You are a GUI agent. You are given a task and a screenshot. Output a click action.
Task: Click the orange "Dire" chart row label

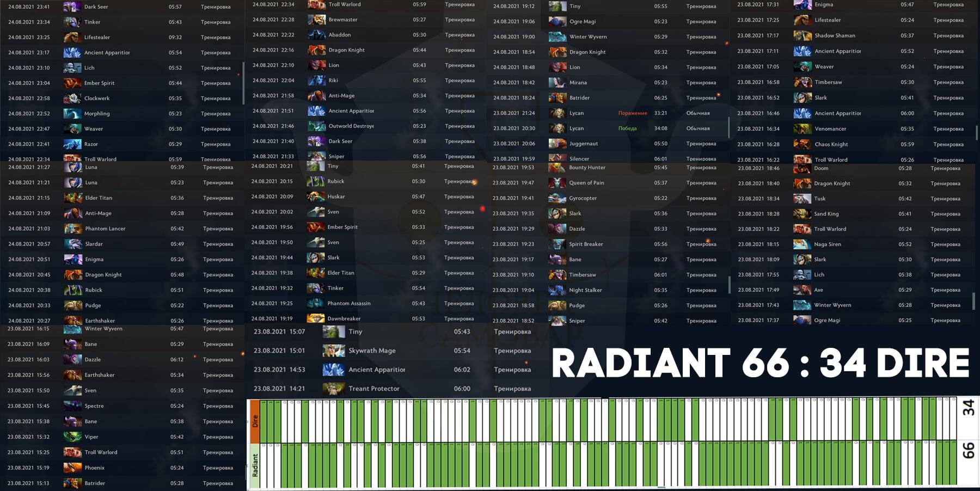(x=254, y=421)
